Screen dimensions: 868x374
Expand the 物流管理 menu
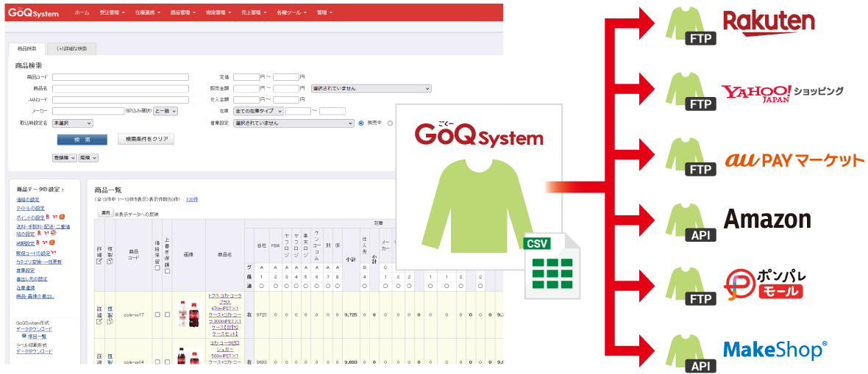pyautogui.click(x=218, y=12)
